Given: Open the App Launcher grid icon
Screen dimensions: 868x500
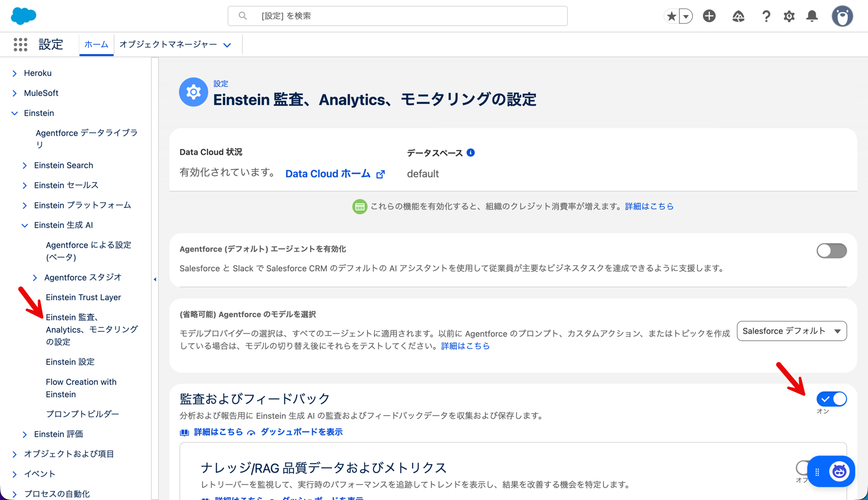Looking at the screenshot, I should click(x=20, y=45).
